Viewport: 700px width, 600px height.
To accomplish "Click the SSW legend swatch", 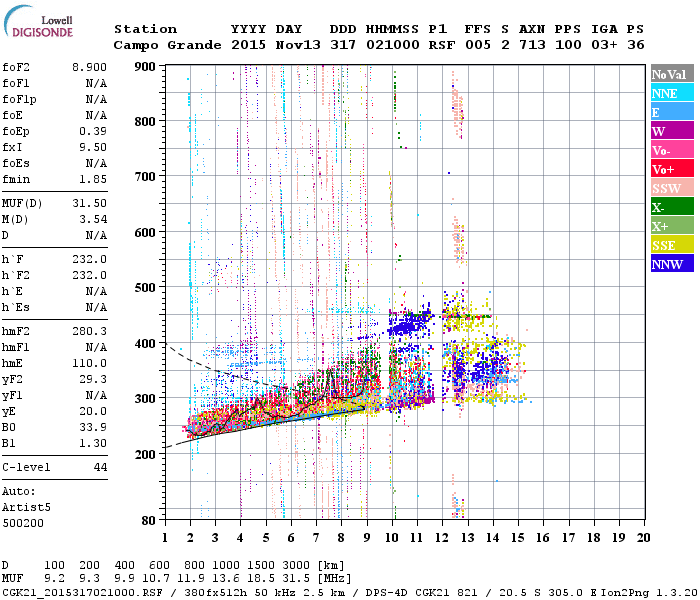I will pos(672,188).
